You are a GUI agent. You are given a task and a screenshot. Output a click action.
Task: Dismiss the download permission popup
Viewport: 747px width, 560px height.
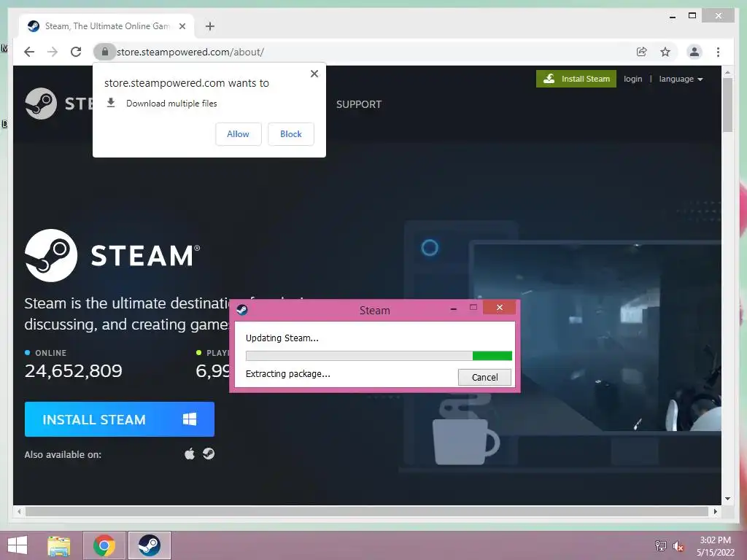click(x=314, y=74)
